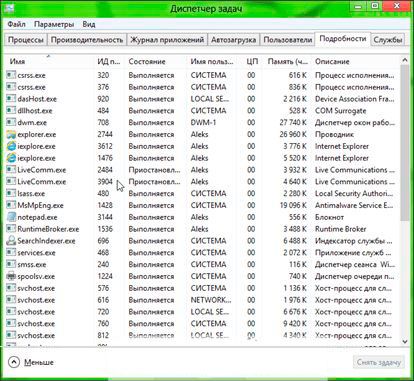The width and height of the screenshot is (414, 381).
Task: Click the MsMpEng.exe process icon
Action: pyautogui.click(x=11, y=205)
